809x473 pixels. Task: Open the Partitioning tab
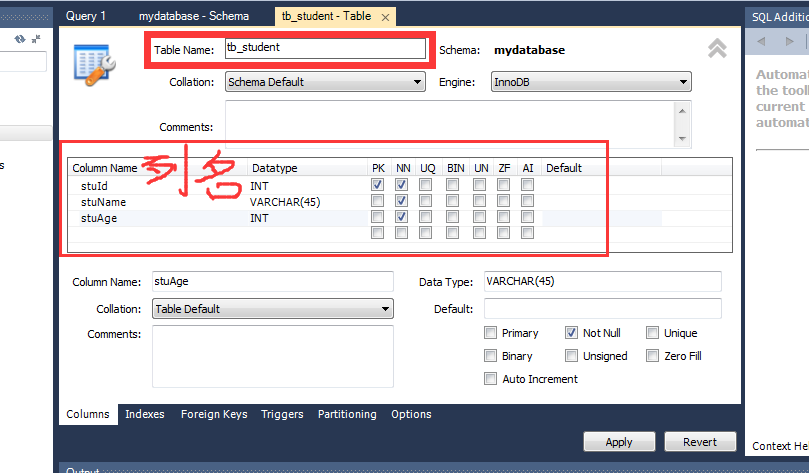tap(347, 414)
